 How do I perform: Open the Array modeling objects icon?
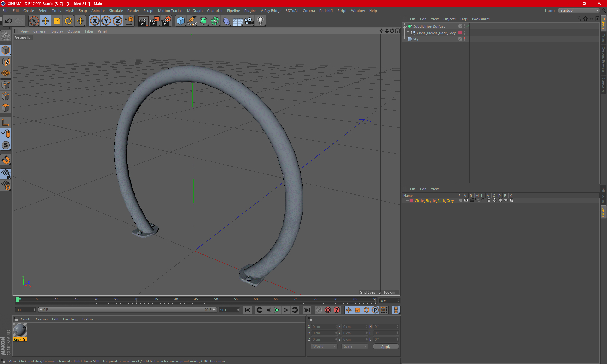point(215,21)
